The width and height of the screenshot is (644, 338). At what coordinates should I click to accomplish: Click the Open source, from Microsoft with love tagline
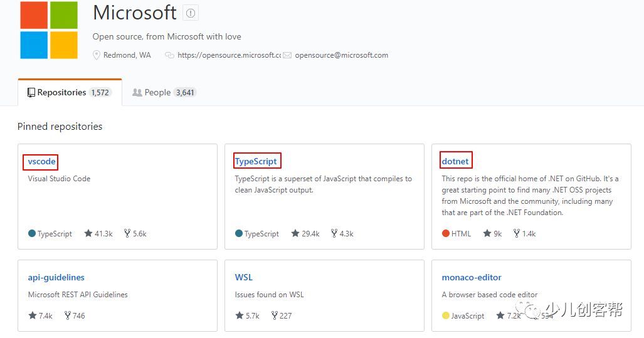[167, 36]
